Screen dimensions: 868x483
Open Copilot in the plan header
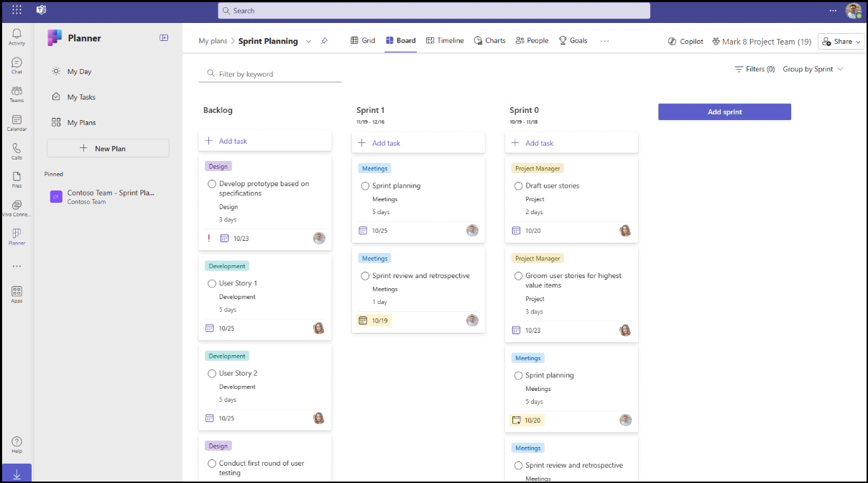685,41
